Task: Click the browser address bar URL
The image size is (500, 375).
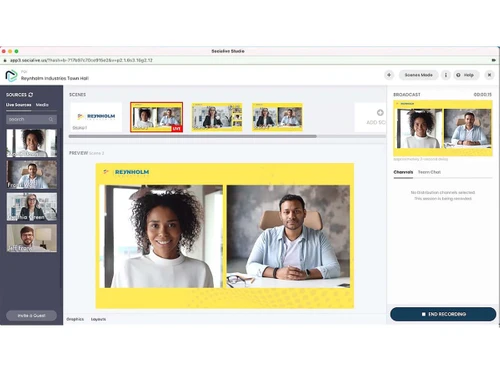Action: 81,60
